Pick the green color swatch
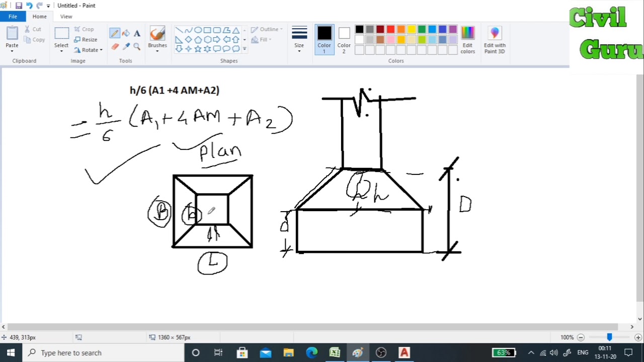644x362 pixels. point(422,30)
